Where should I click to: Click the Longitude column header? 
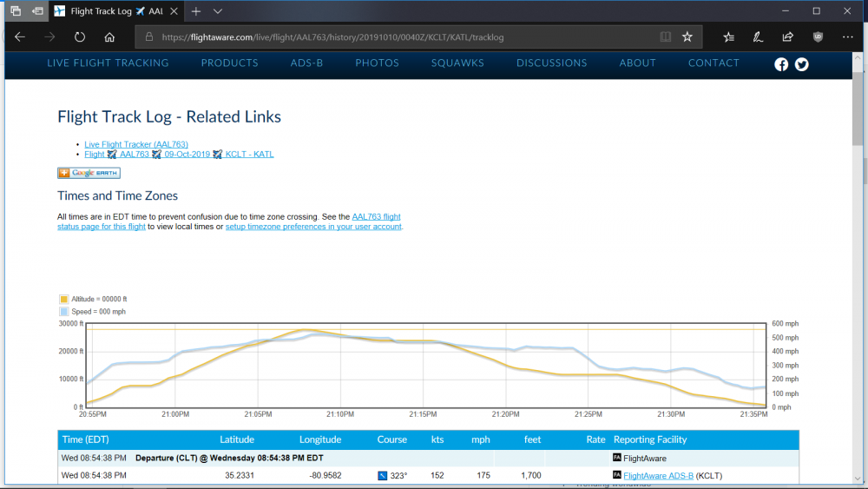(x=320, y=439)
